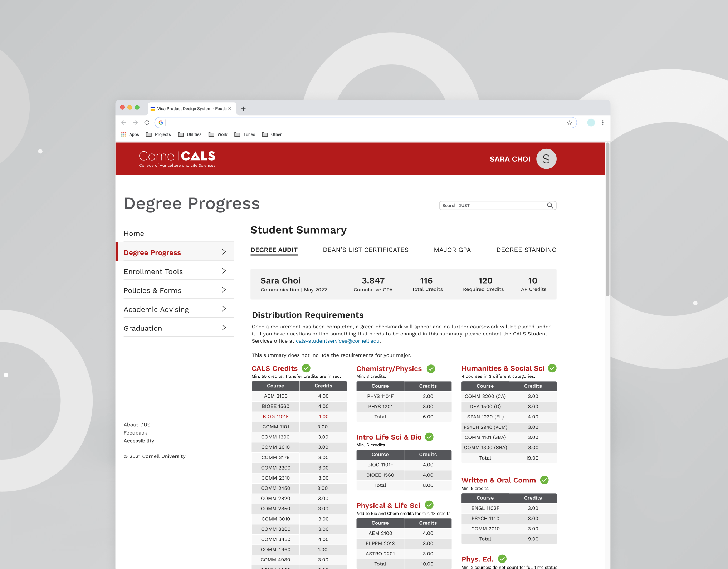Expand the Enrollment Tools chevron
The height and width of the screenshot is (569, 728).
point(224,271)
